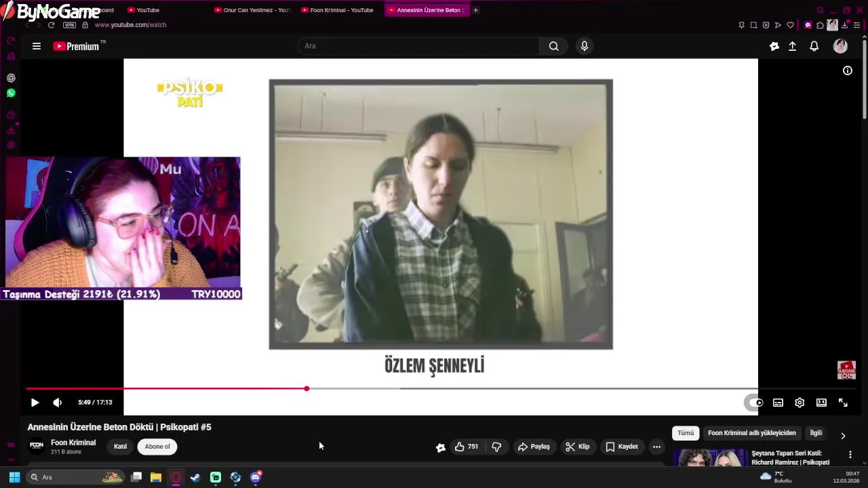This screenshot has width=868, height=488.
Task: Open ChatGPT from the browser sidebar
Action: 11,78
